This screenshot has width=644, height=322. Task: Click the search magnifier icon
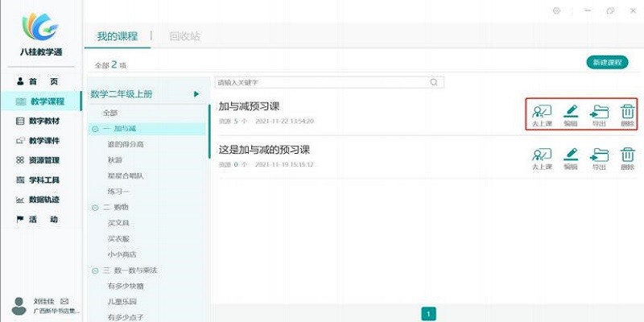coord(435,82)
